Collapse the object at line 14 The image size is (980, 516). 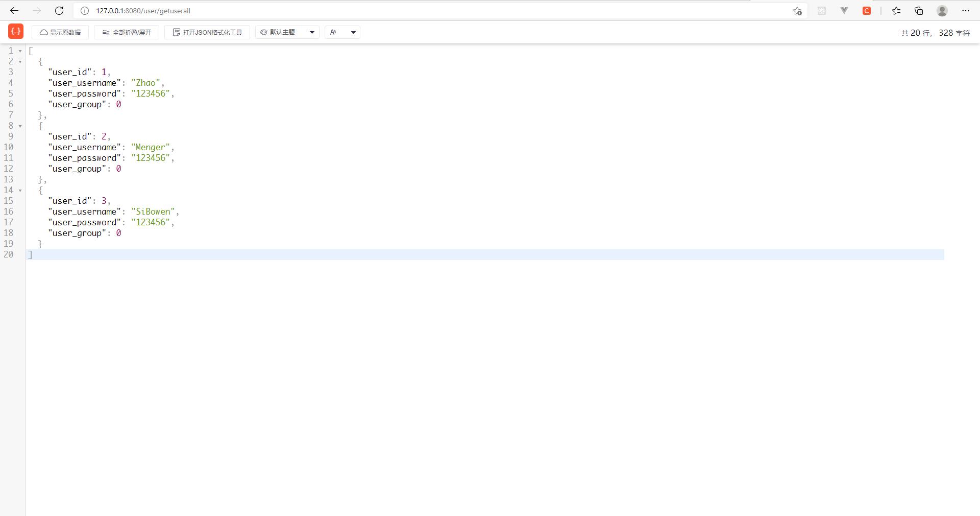tap(20, 191)
